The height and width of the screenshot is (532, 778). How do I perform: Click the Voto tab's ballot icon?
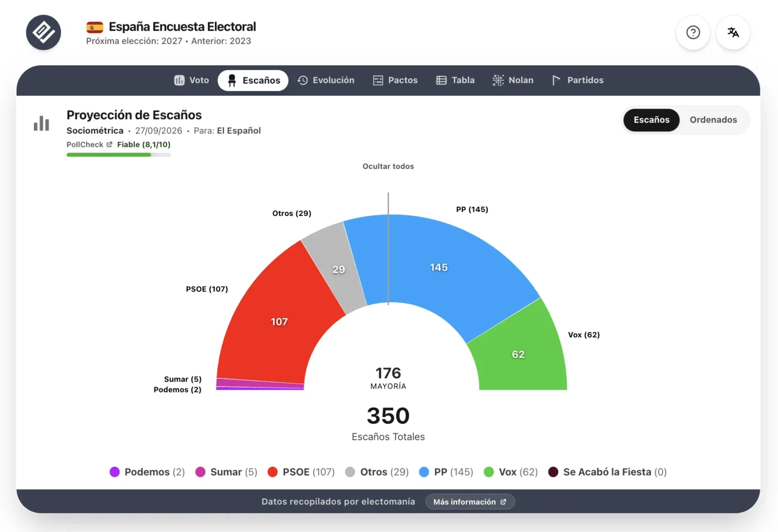[179, 80]
